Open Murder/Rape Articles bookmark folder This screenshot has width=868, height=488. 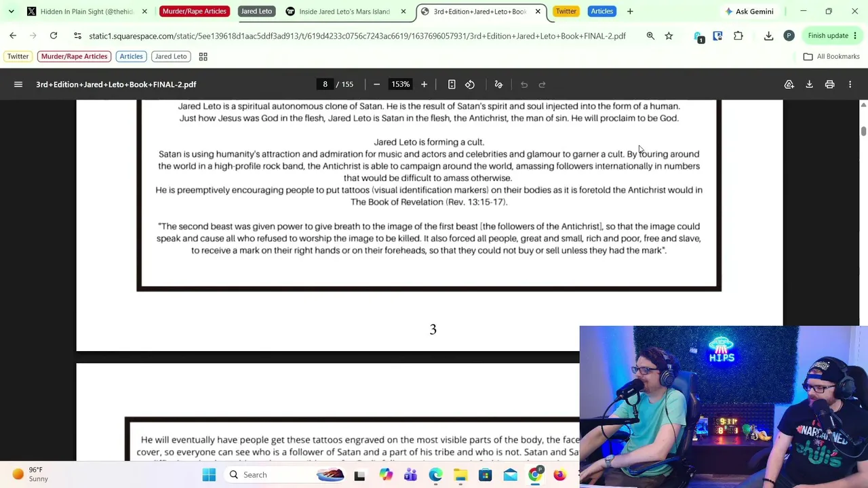[x=74, y=56]
